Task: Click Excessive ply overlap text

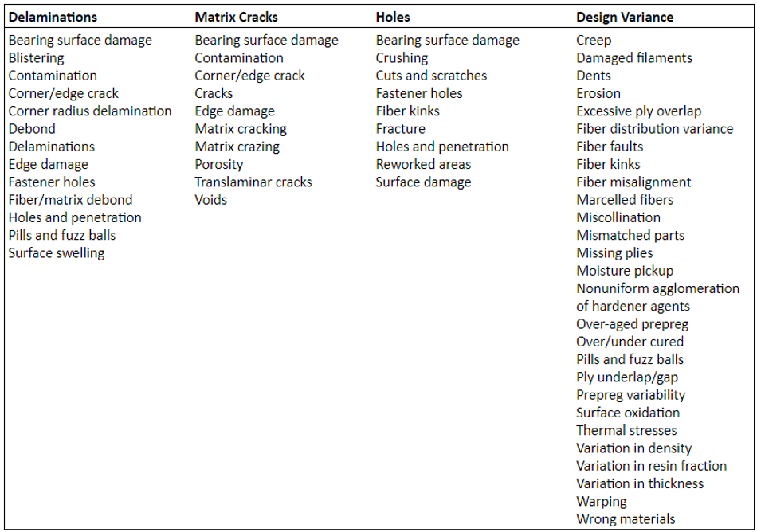Action: [639, 111]
